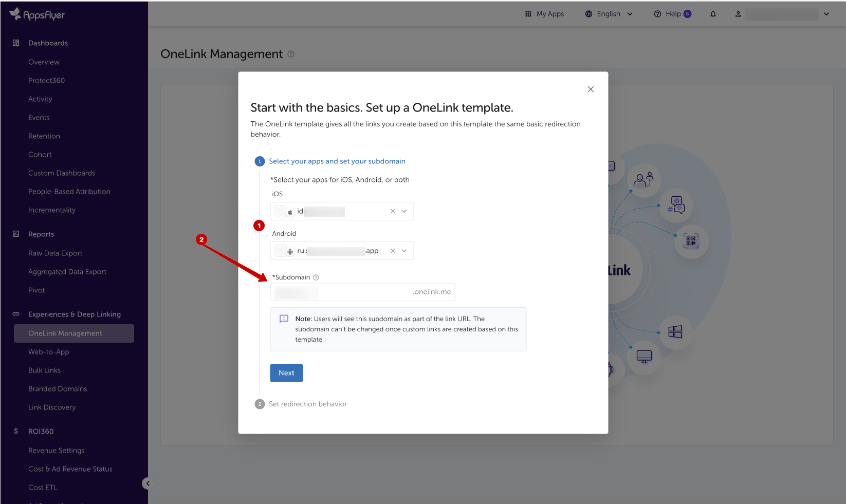This screenshot has height=504, width=846.
Task: Click the globe language icon
Action: pyautogui.click(x=589, y=14)
